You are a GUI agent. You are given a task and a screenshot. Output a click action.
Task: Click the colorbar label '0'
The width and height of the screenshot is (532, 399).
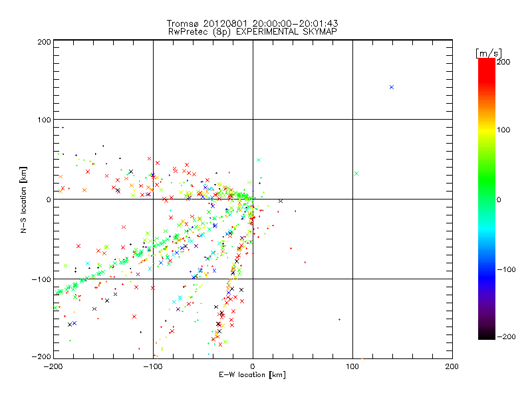(499, 199)
